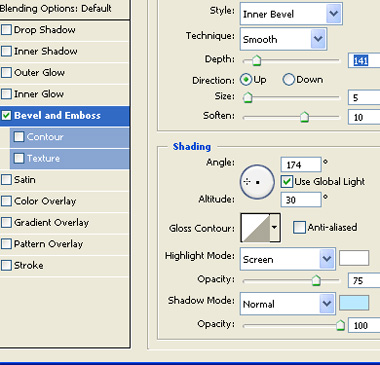Viewport: 380px width, 365px height.
Task: Click the Angle dial control
Action: click(x=257, y=182)
